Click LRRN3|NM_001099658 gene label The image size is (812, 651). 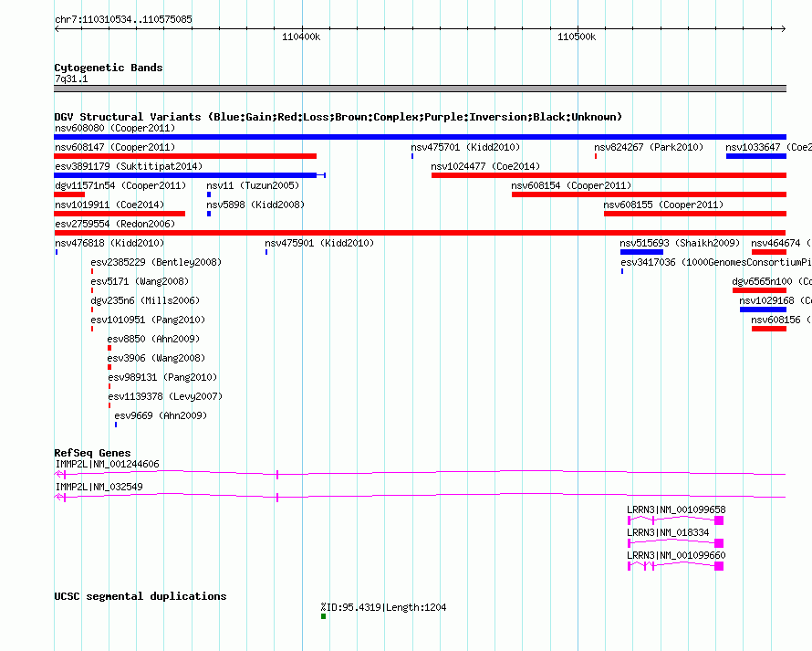(676, 509)
